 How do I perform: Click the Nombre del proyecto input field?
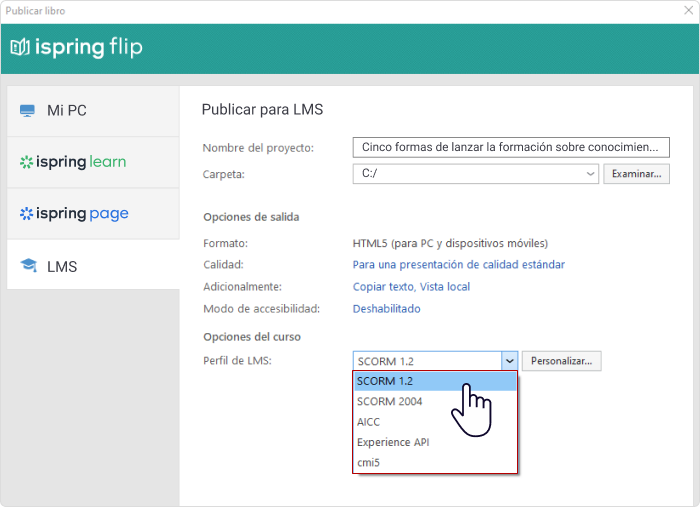coord(511,147)
